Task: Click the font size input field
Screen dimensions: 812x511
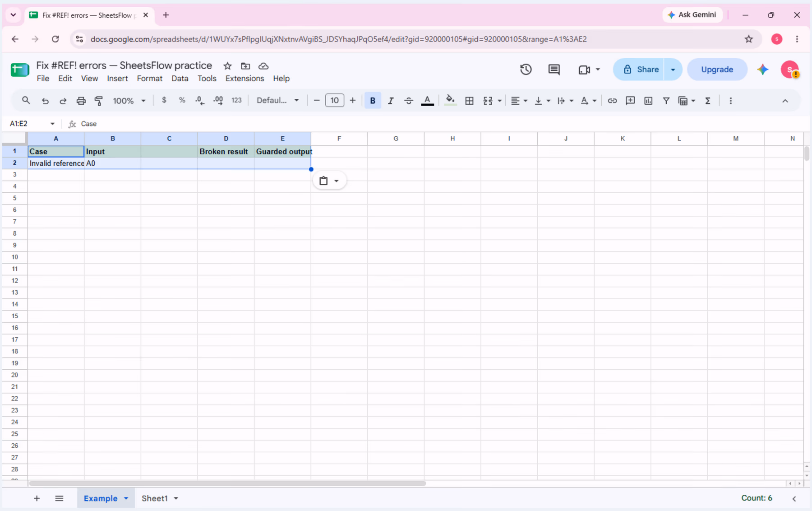Action: [334, 101]
